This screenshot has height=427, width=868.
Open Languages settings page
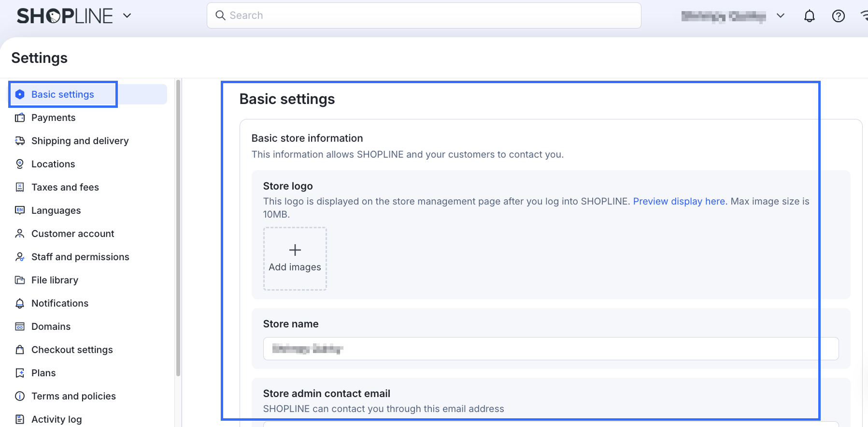click(56, 210)
